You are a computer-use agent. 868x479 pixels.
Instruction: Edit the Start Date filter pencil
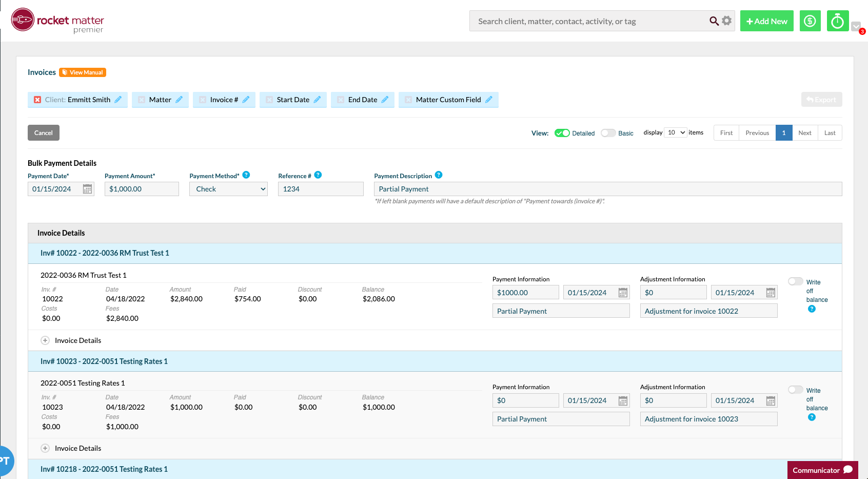click(317, 100)
